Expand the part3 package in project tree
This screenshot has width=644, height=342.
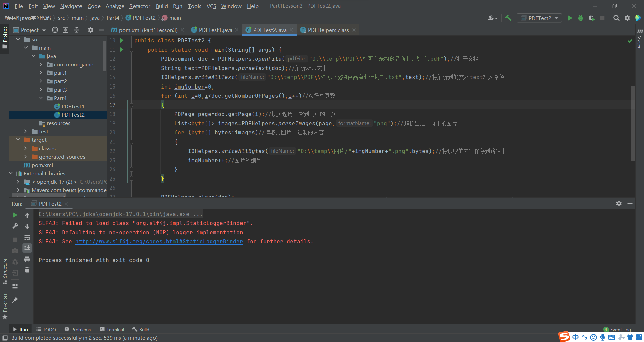pos(41,90)
